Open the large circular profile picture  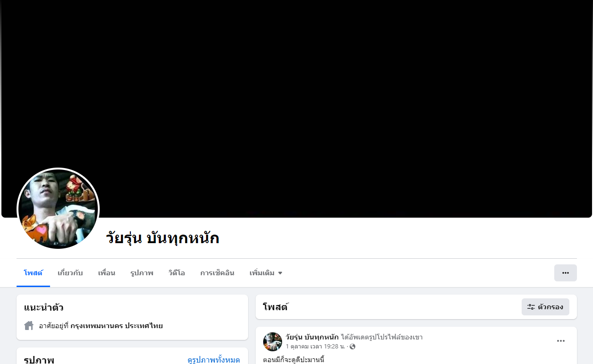[x=58, y=209]
